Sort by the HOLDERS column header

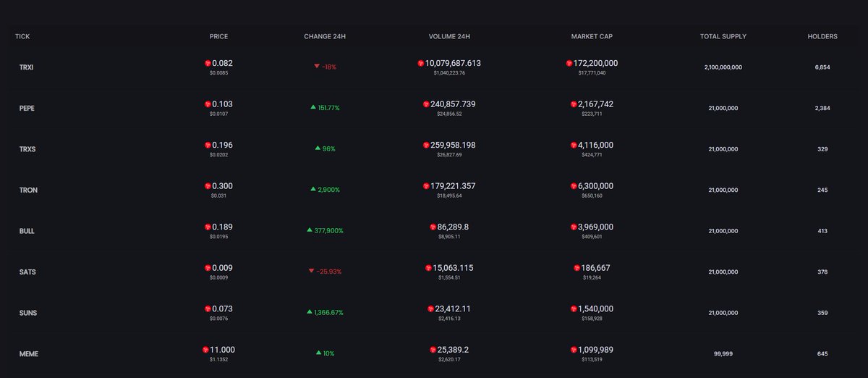pyautogui.click(x=823, y=36)
